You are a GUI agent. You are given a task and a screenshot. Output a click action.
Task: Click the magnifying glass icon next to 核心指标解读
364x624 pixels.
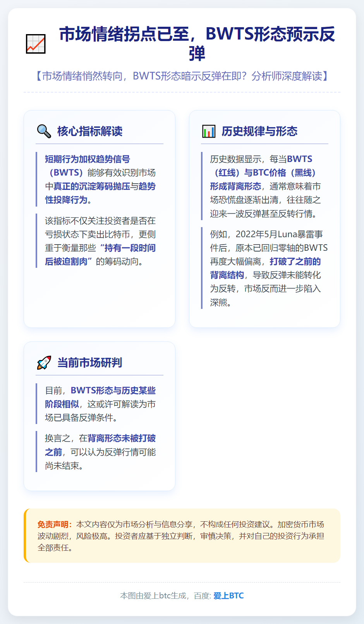pos(44,131)
